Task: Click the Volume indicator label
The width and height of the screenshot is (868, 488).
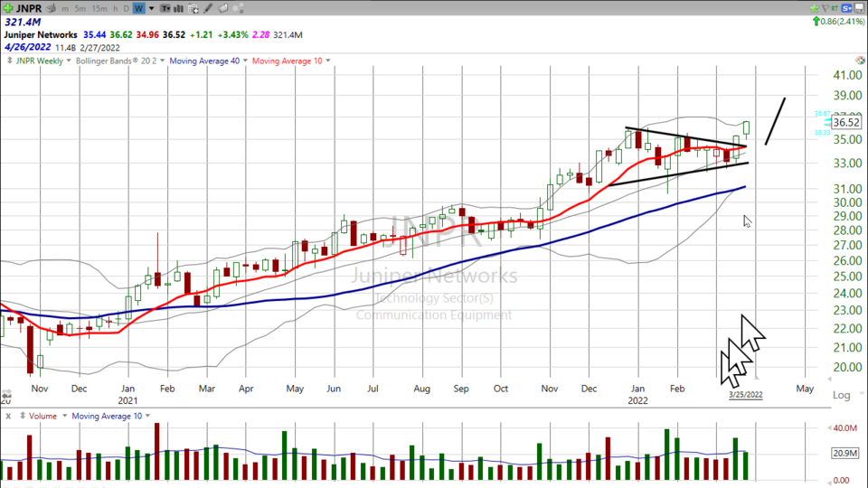Action: pos(42,416)
